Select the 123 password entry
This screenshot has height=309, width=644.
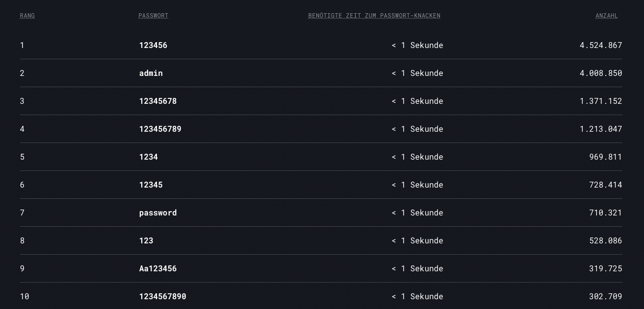tap(146, 240)
